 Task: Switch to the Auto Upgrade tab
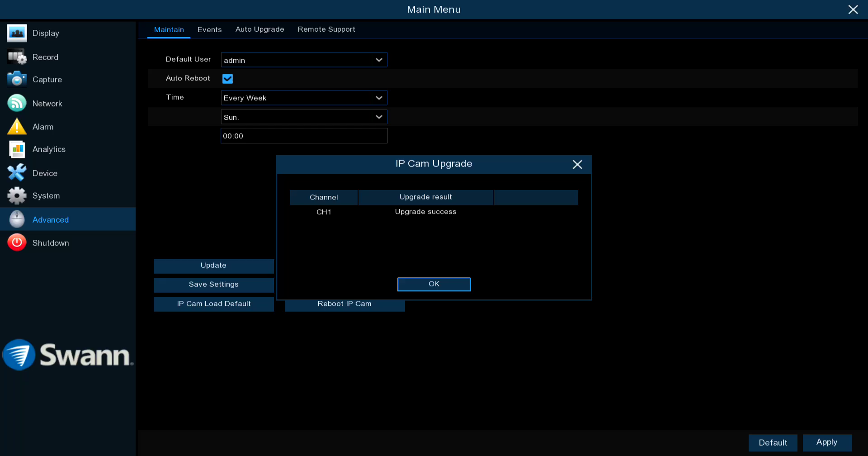click(259, 29)
